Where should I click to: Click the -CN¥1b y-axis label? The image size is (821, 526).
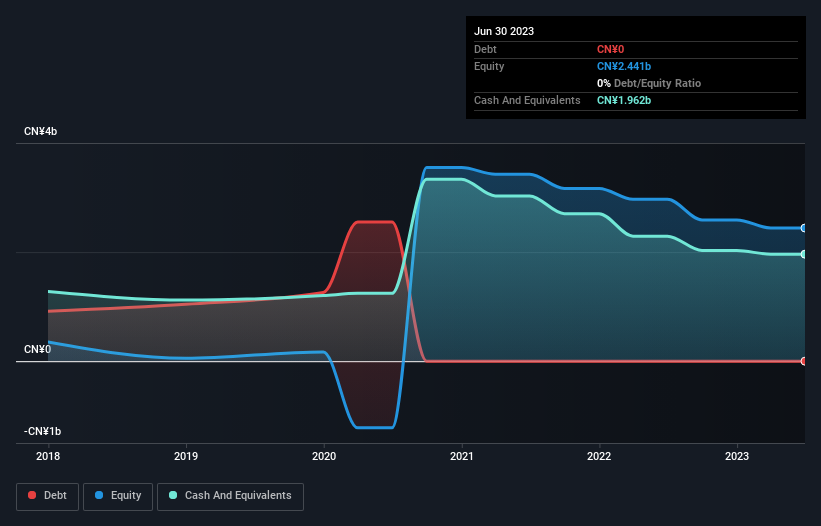click(x=42, y=431)
